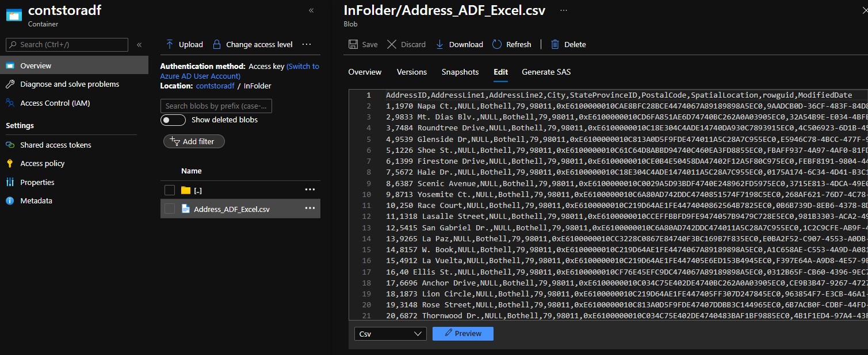The image size is (868, 355).
Task: Click the Search (Ctrl+/) box
Action: pyautogui.click(x=67, y=44)
